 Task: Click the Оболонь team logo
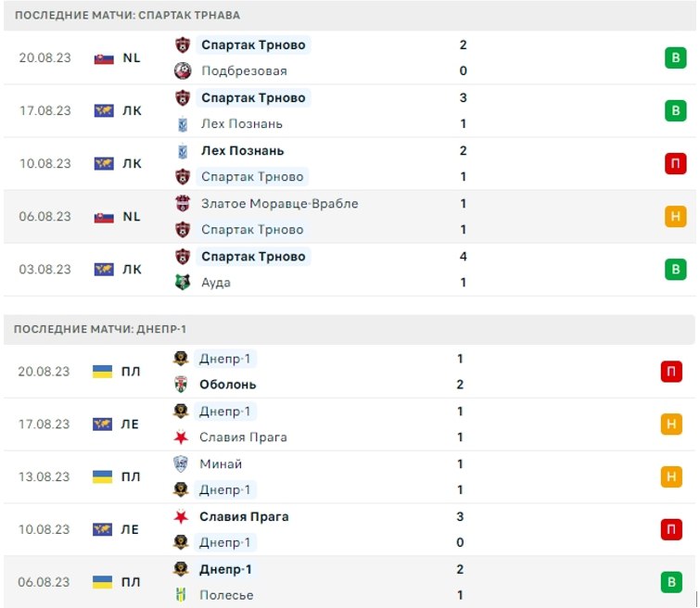click(x=181, y=385)
